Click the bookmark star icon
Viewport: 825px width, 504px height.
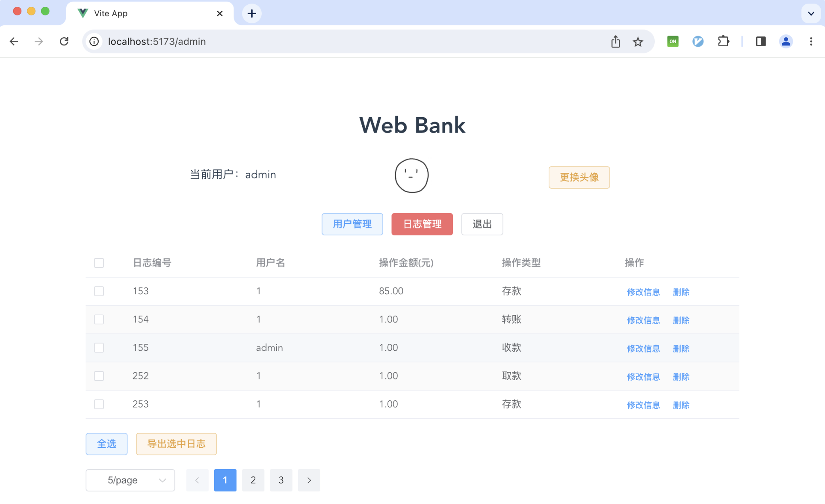click(x=638, y=42)
